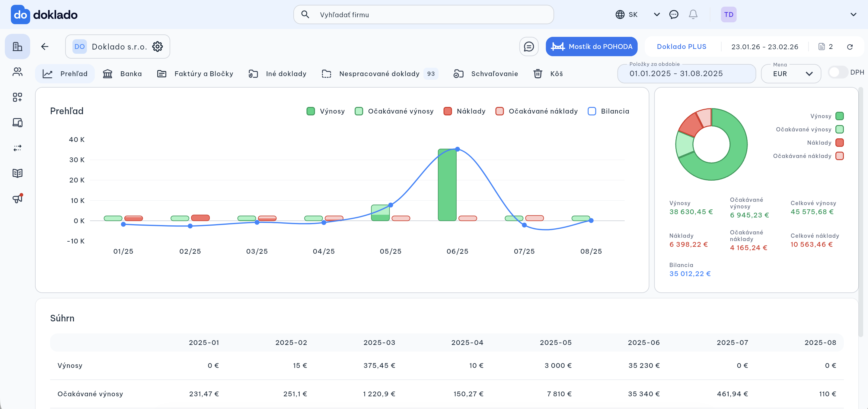Click the Vyhľadať firmu search field
This screenshot has width=868, height=409.
pyautogui.click(x=423, y=14)
